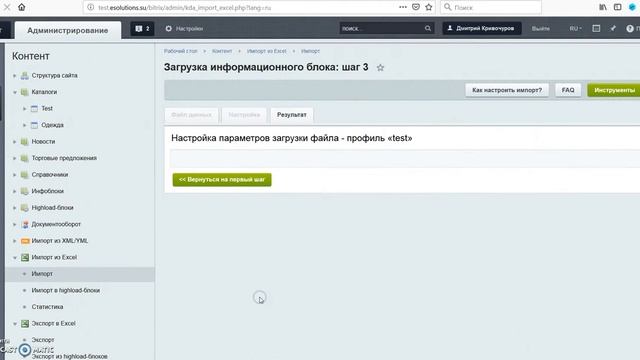Viewport: 640px width, 360px height.
Task: Click the Каталоги folder icon
Action: tap(24, 92)
